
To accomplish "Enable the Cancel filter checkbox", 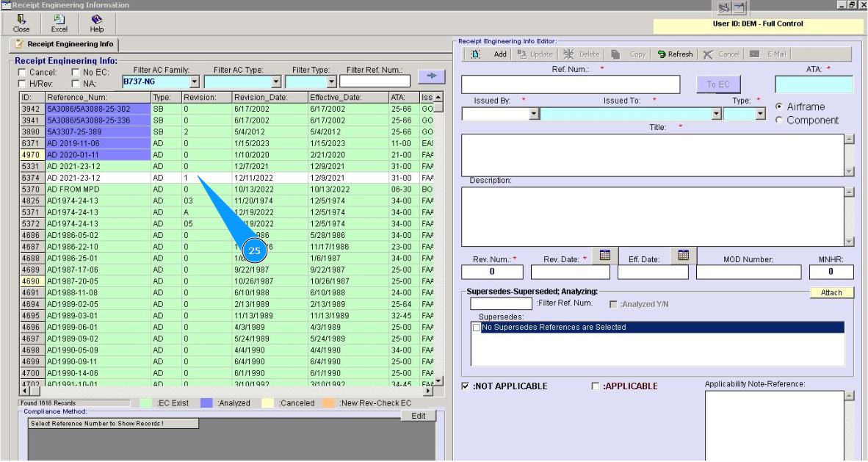I will coord(22,73).
